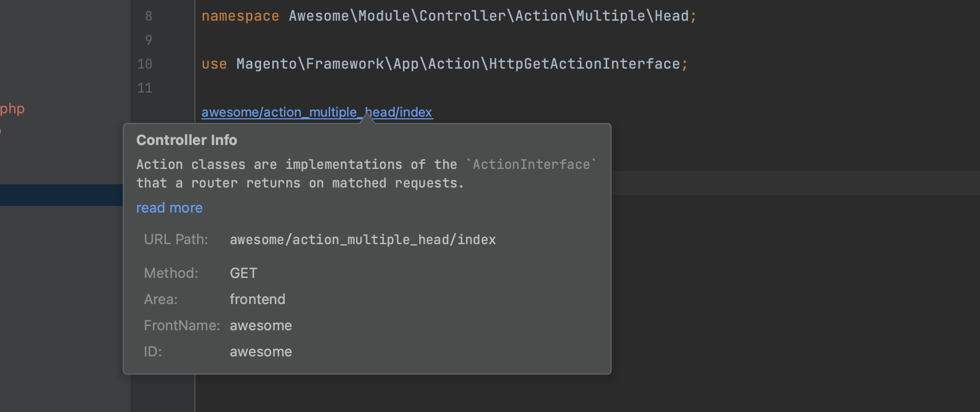Screen dimensions: 980x412
Task: Click the FrontName value awesome
Action: (260, 325)
